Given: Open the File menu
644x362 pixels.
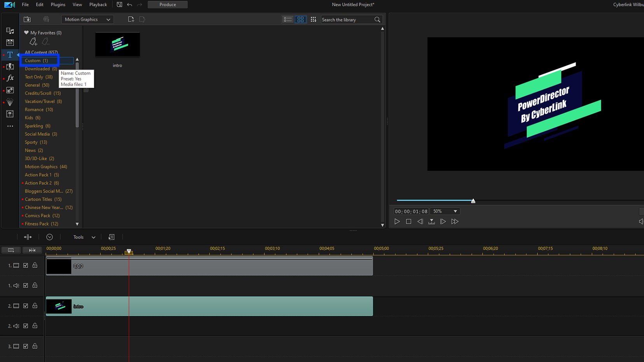Looking at the screenshot, I should (x=25, y=5).
